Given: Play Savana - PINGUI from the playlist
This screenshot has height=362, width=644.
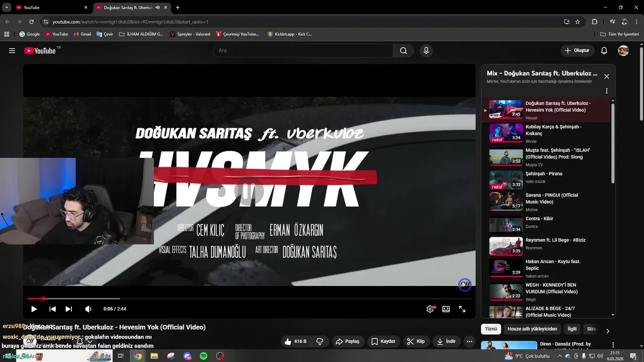Looking at the screenshot, I should [x=546, y=202].
